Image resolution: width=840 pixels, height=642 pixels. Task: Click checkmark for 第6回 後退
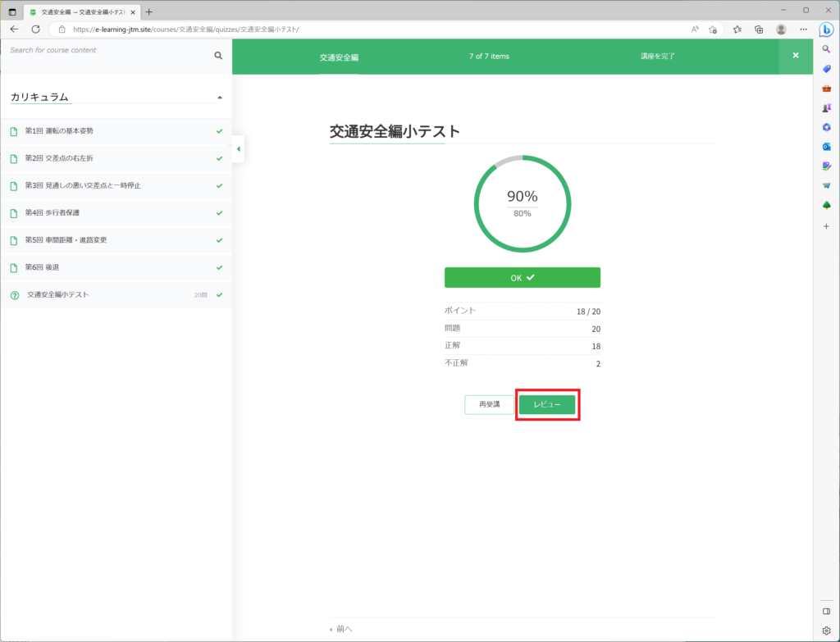pos(219,267)
